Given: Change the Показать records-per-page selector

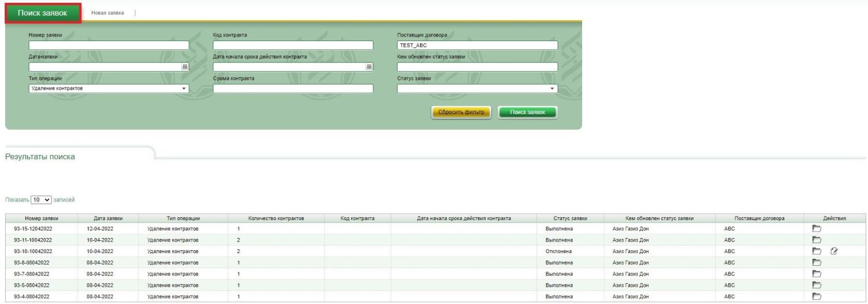Looking at the screenshot, I should 41,200.
